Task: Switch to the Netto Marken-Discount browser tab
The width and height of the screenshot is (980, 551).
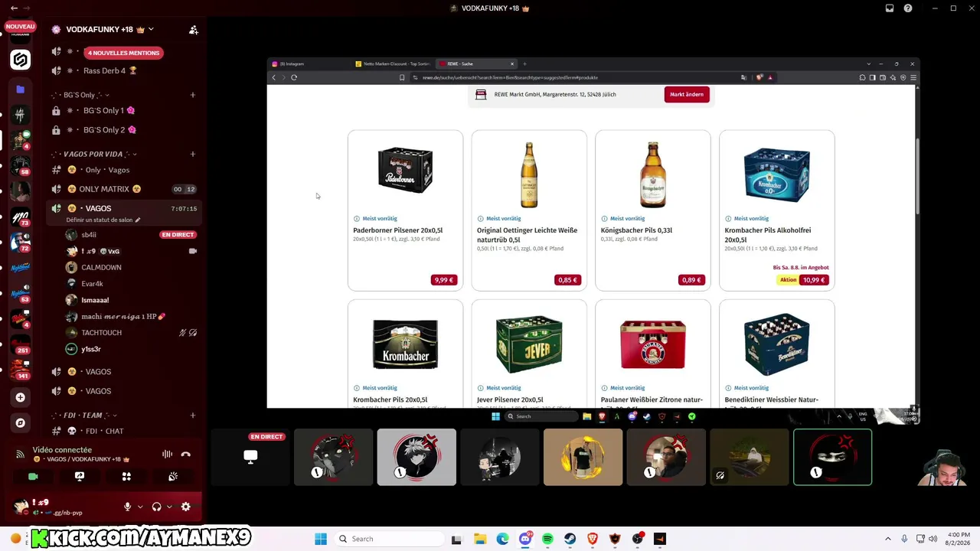Action: click(394, 64)
